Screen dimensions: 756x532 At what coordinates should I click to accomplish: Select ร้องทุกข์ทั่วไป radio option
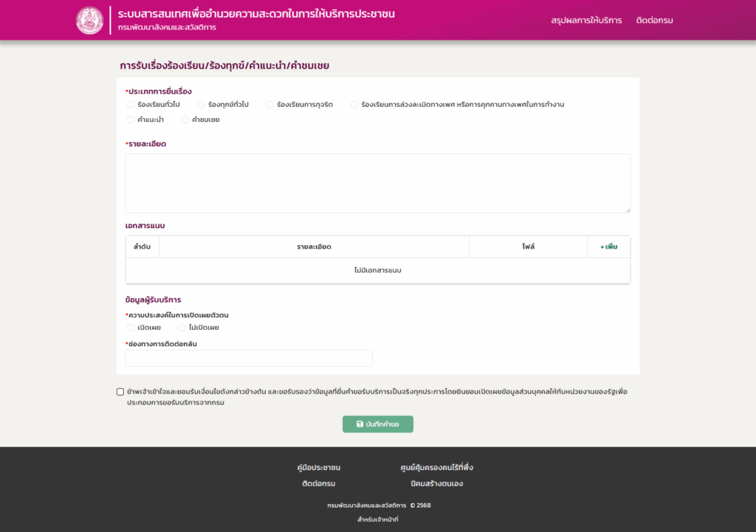point(201,105)
